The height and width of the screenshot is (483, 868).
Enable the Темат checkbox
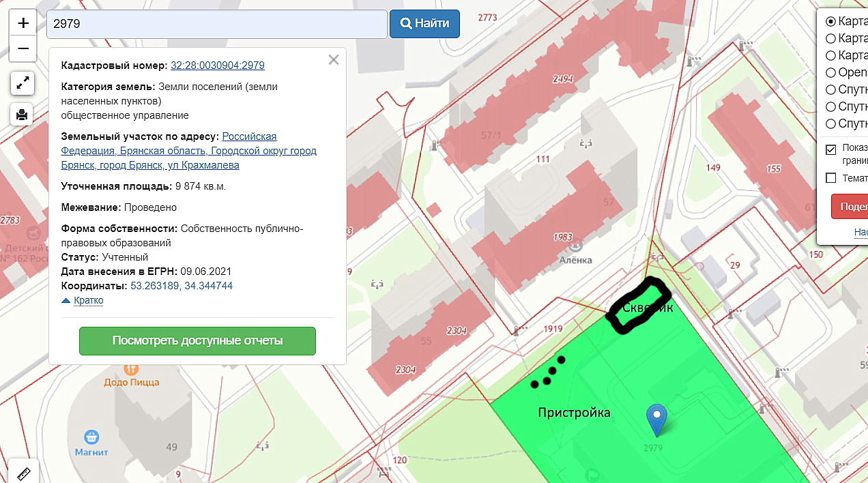click(x=831, y=178)
